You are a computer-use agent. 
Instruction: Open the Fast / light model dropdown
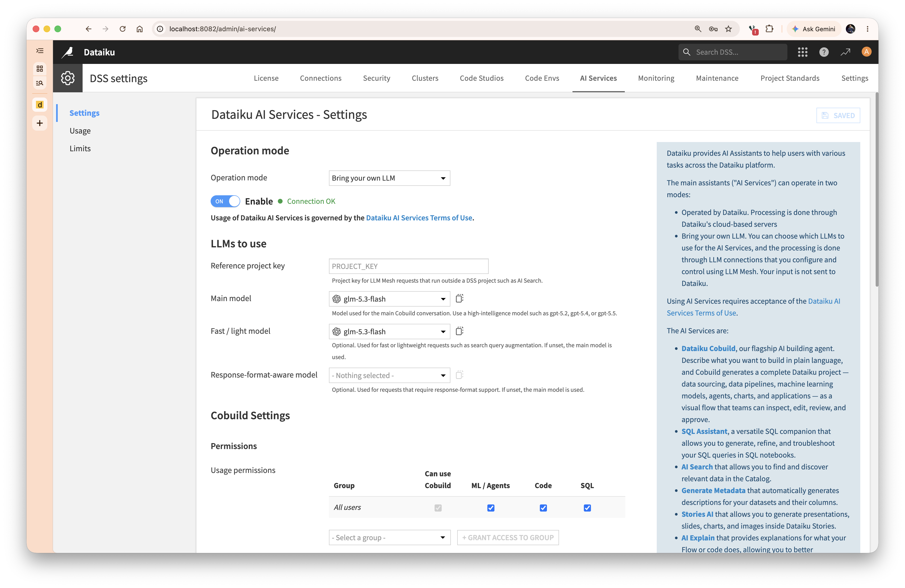[389, 332]
